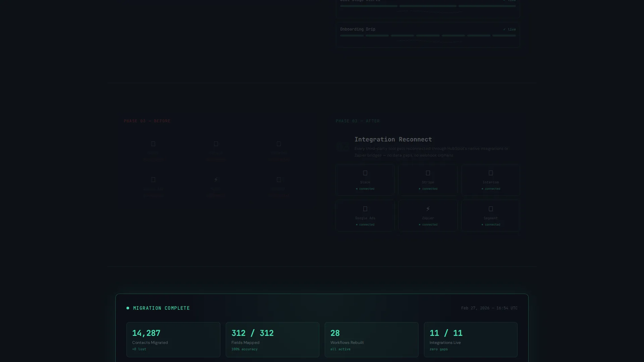Click the "Integrations Live" label
This screenshot has width=644, height=362.
445,343
